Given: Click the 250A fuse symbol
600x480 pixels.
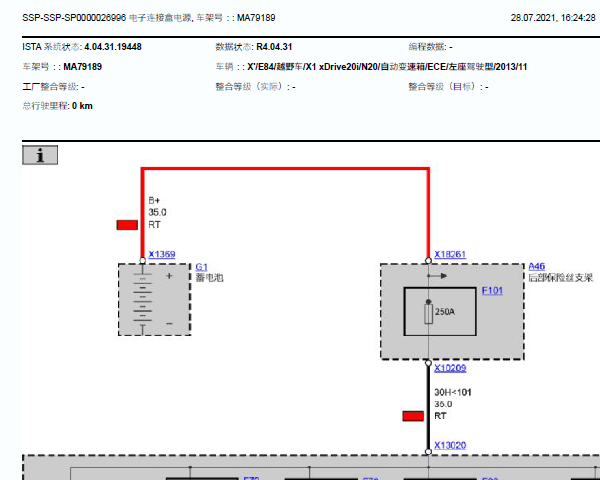Looking at the screenshot, I should [x=429, y=312].
